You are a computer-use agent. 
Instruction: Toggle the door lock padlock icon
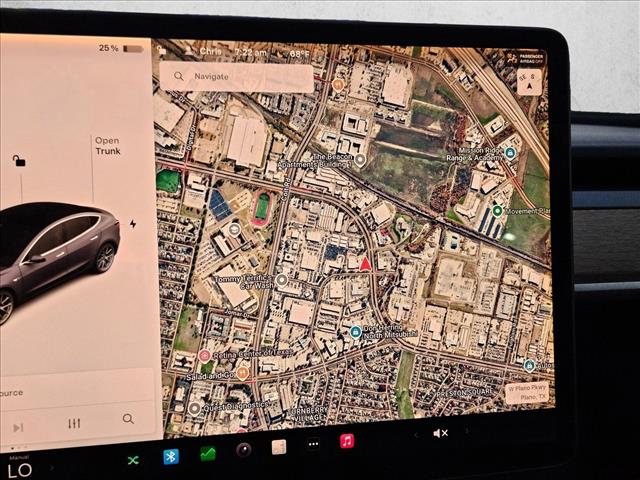19,160
